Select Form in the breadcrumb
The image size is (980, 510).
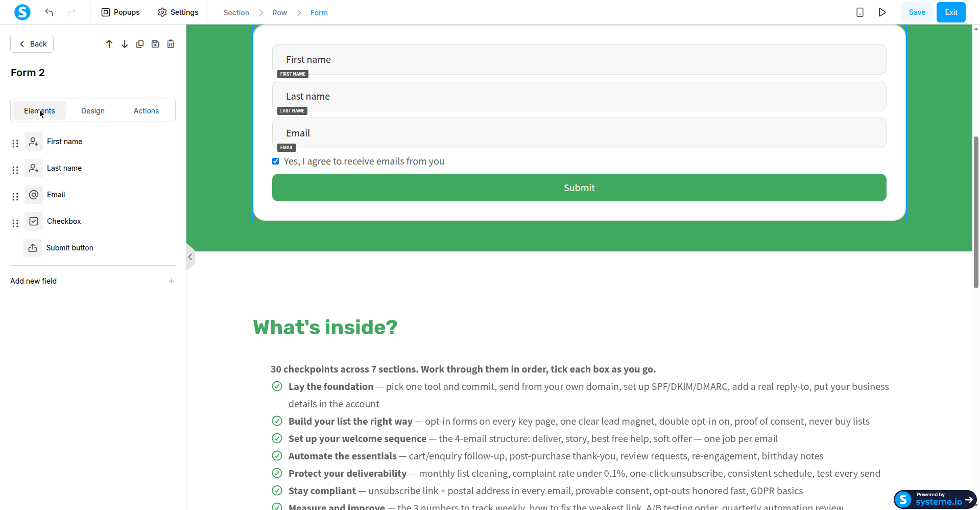[x=319, y=13]
